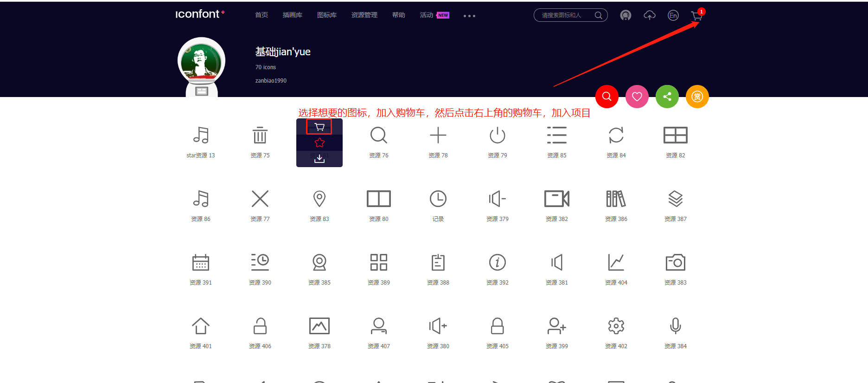868x383 pixels.
Task: Open the 插画库 menu item
Action: 293,15
